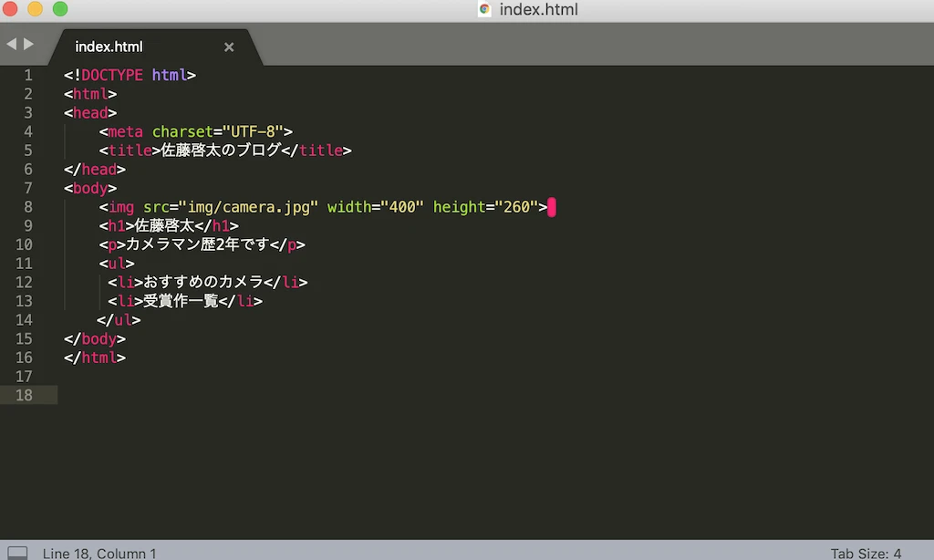Click line number 18 in gutter
Image resolution: width=934 pixels, height=560 pixels.
pyautogui.click(x=24, y=395)
